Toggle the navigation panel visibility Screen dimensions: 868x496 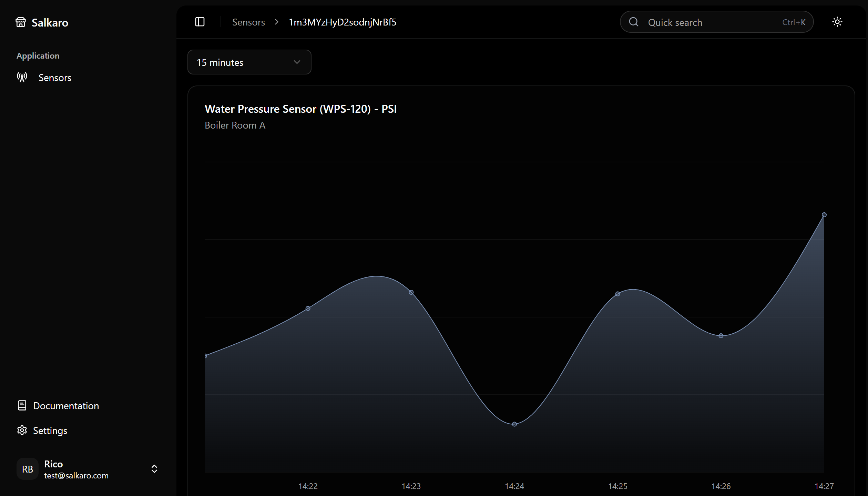(200, 22)
